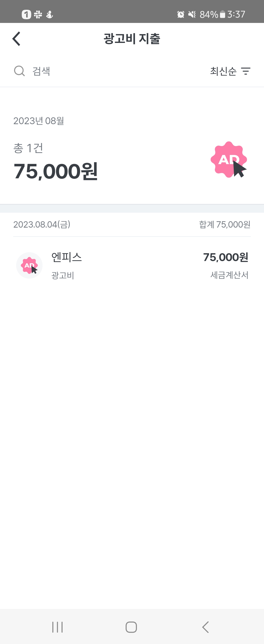
Task: Tap the alarm icon in status bar
Action: pos(181,14)
